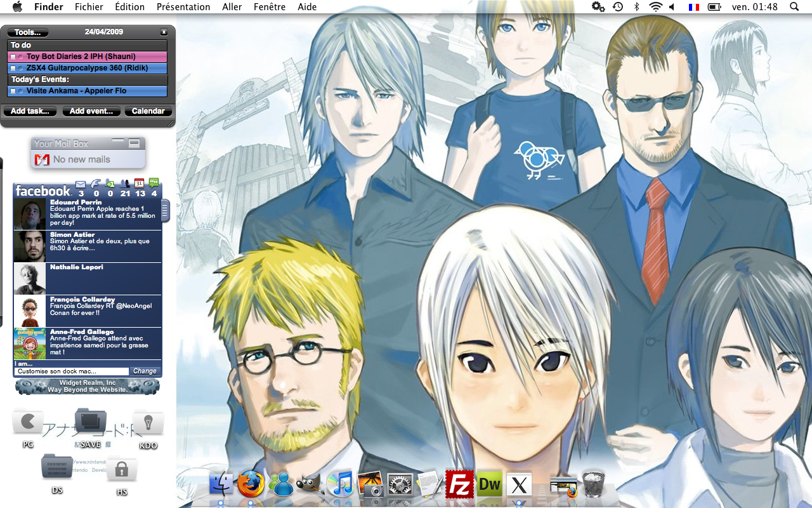Click the Facebook events calendar icon
The image size is (812, 508).
[x=140, y=184]
